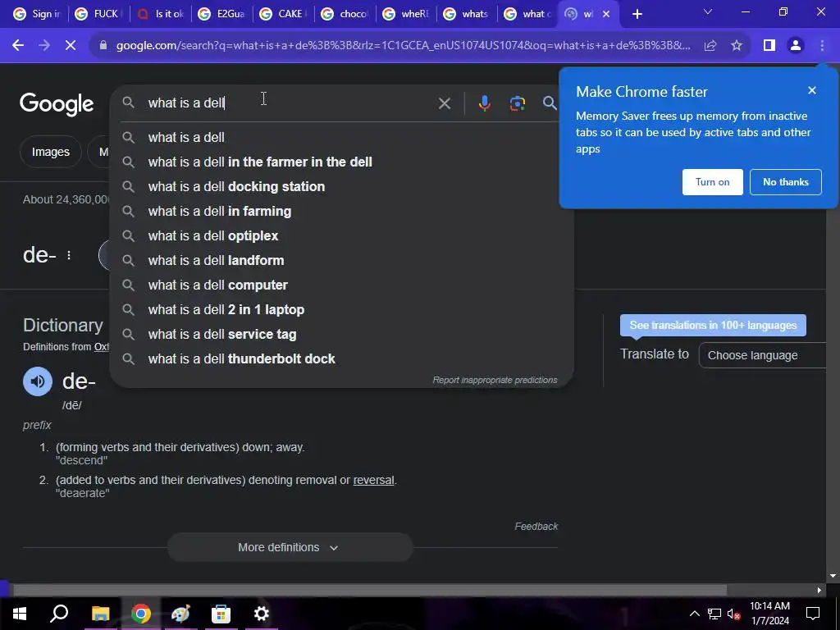Start voice search with microphone
Image resolution: width=840 pixels, height=630 pixels.
pyautogui.click(x=484, y=103)
